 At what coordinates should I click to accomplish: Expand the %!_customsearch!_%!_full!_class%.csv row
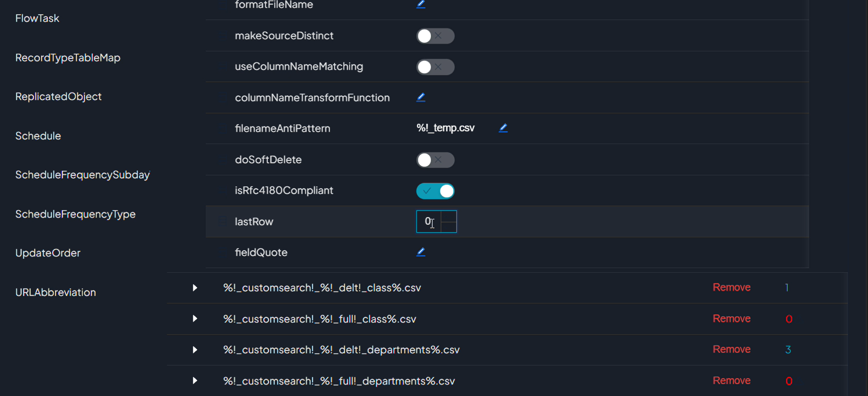click(195, 318)
